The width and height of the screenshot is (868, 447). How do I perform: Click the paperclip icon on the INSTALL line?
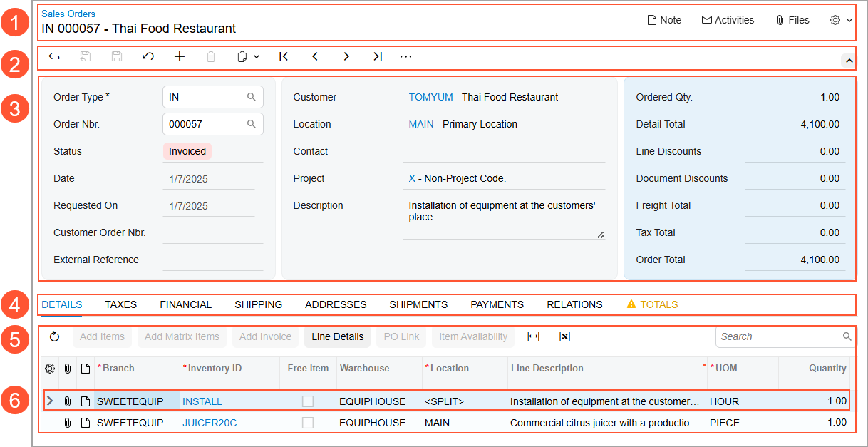(68, 401)
